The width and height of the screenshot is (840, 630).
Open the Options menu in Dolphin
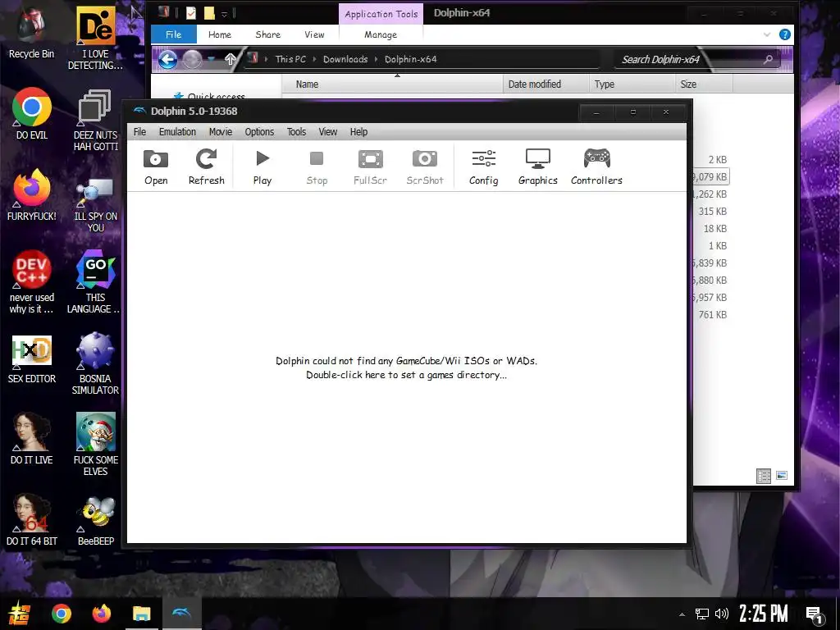click(x=259, y=132)
